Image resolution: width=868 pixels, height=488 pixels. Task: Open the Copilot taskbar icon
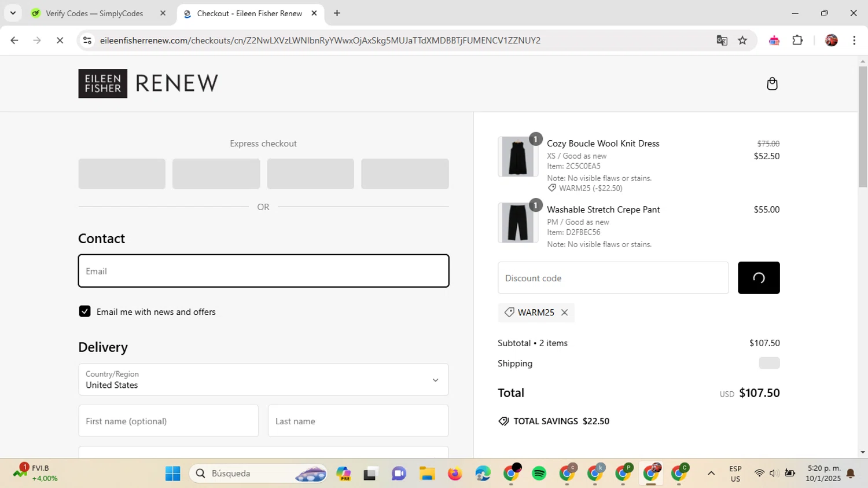tap(343, 474)
